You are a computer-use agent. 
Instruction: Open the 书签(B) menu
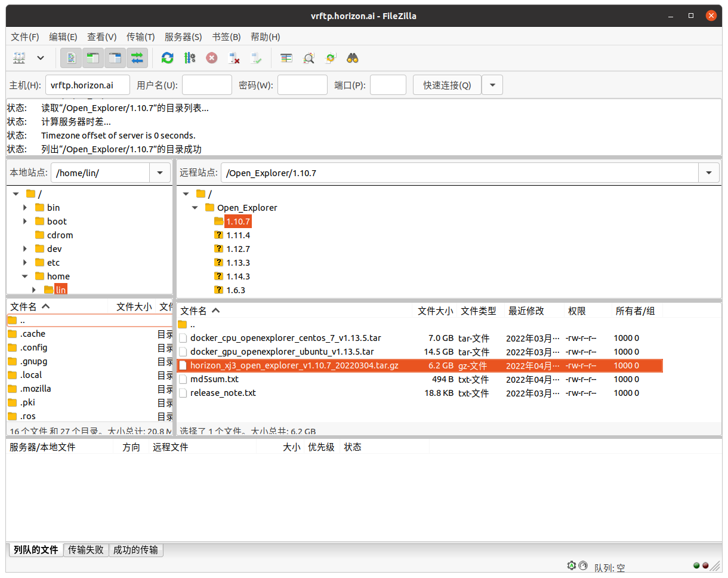(x=226, y=37)
